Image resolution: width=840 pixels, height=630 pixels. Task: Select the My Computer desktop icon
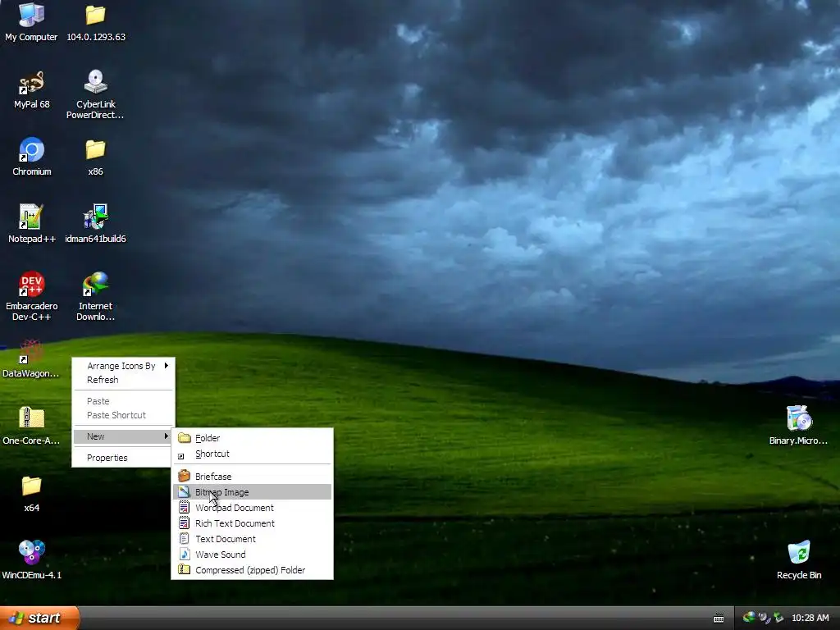(31, 15)
